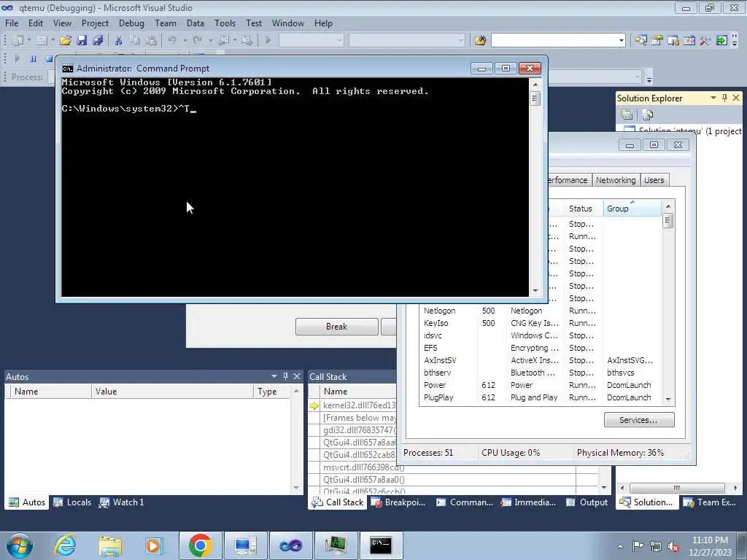Image resolution: width=747 pixels, height=560 pixels.
Task: Open the Navigate Backward dropdown arrow
Action: (235, 41)
